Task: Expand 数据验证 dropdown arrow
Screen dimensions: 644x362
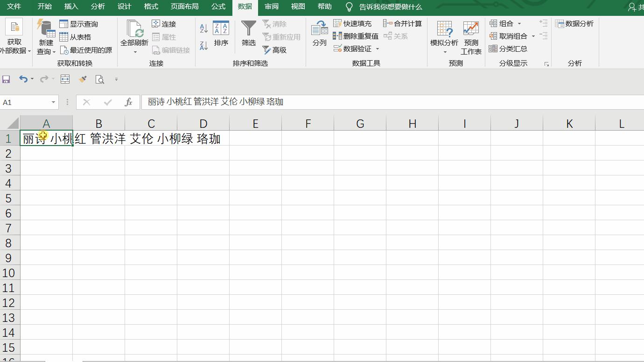Action: (377, 49)
